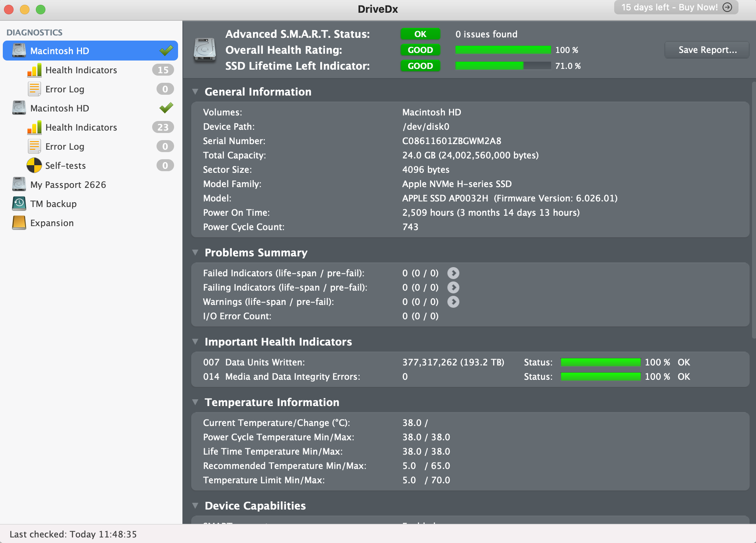Click the selected Macintosh HD drive icon
The image size is (756, 543).
[19, 51]
